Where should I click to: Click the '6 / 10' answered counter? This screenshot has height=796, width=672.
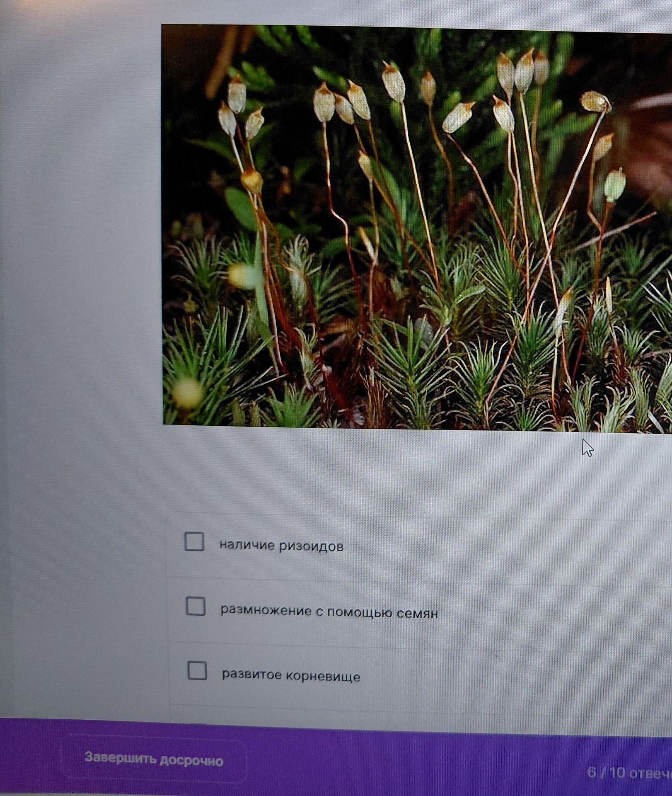[629, 773]
